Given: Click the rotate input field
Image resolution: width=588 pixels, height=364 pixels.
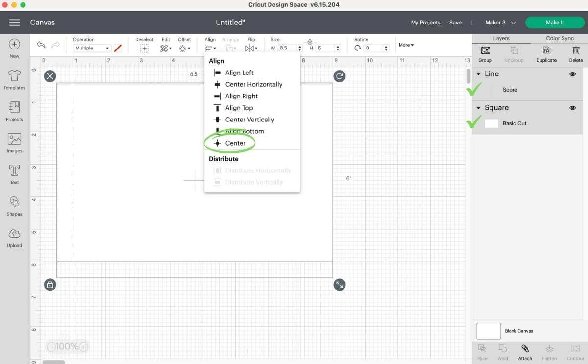Looking at the screenshot, I should click(373, 48).
